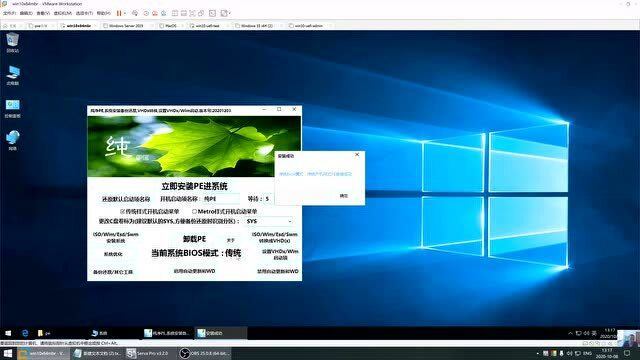
Task: Revert to snapshot using the toolbar icon
Action: (x=155, y=13)
